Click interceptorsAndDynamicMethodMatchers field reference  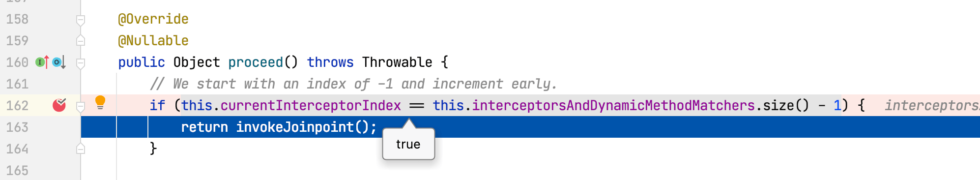(x=613, y=105)
